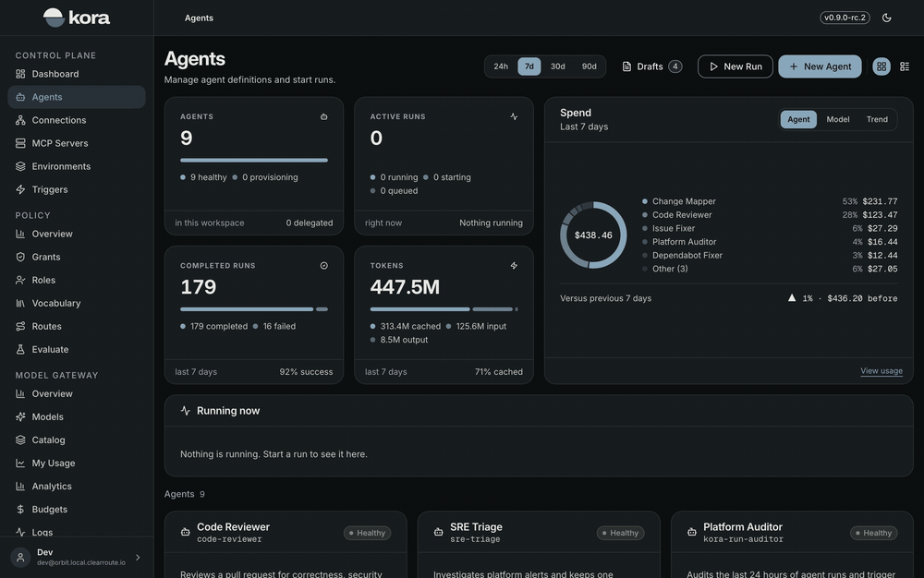This screenshot has height=578, width=924.
Task: View My Usage
Action: 77,464
